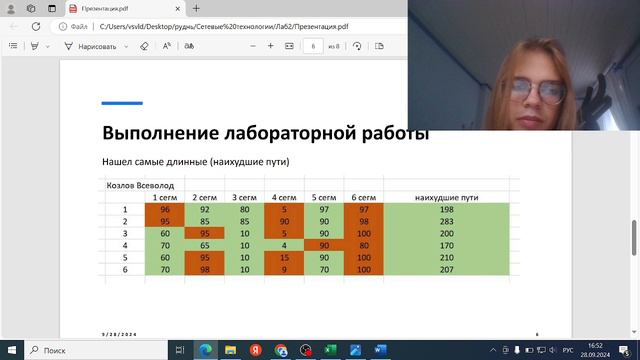Open the Photos app on taskbar

pos(356,350)
